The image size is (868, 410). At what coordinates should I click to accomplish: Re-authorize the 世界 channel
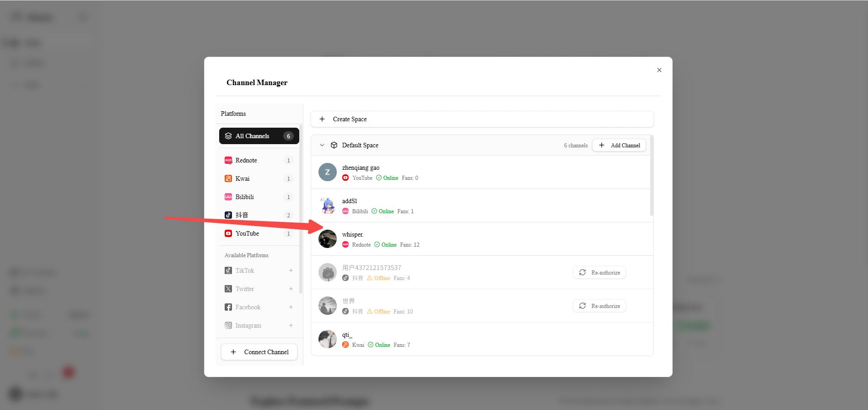599,306
